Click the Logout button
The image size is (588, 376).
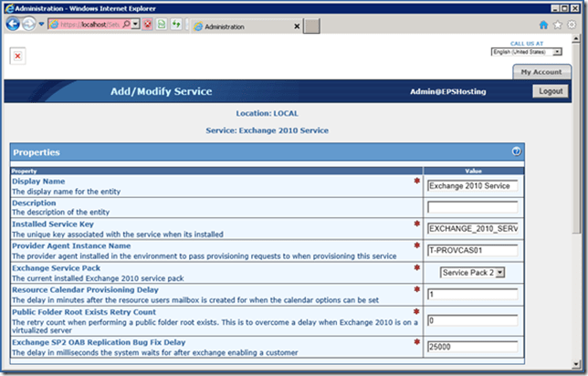point(551,91)
